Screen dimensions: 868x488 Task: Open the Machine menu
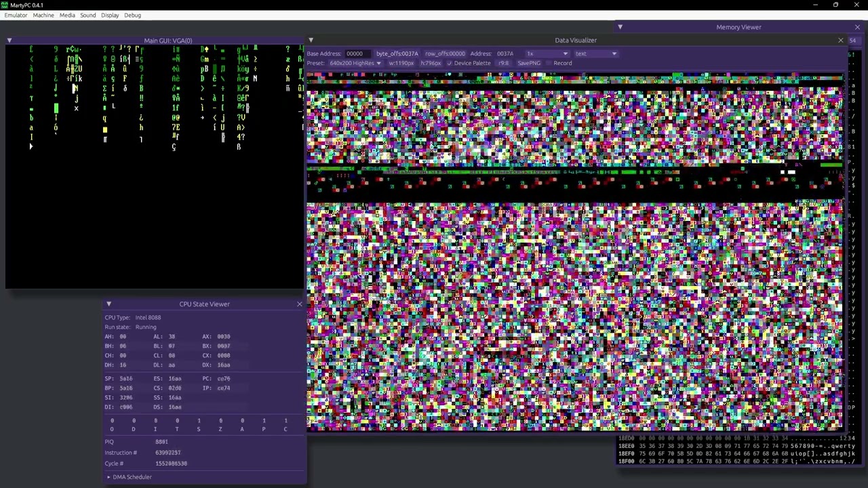pos(43,15)
